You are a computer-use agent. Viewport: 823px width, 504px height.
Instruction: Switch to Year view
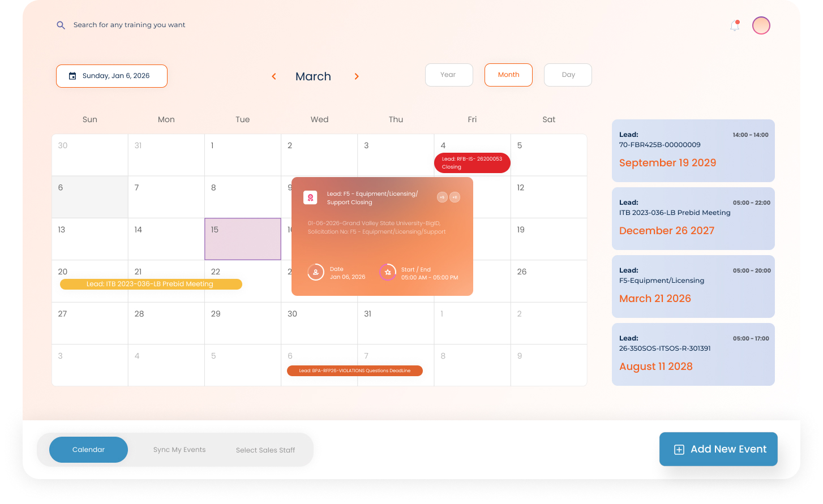(x=448, y=75)
